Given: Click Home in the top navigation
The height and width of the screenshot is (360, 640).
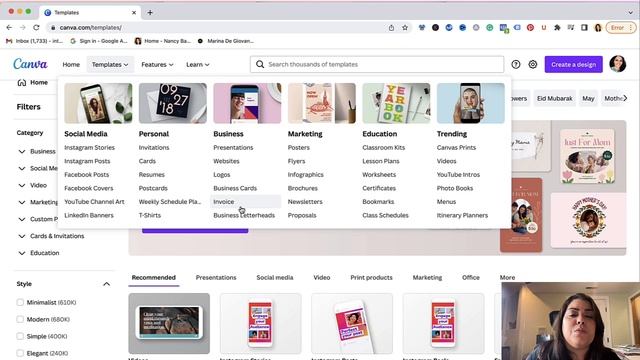Looking at the screenshot, I should pyautogui.click(x=71, y=64).
